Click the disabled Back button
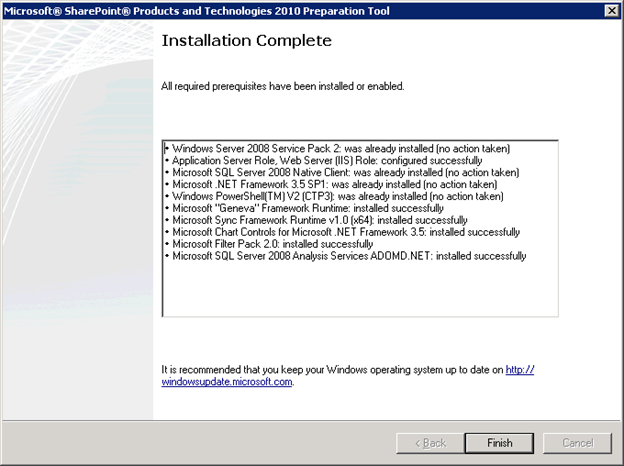The height and width of the screenshot is (466, 624). (x=430, y=443)
